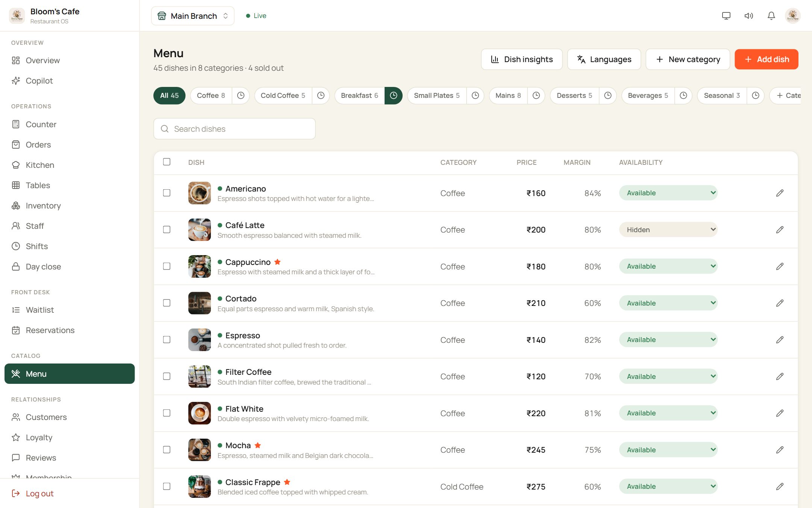Open the notifications bell icon
This screenshot has height=508, width=812.
(x=771, y=16)
